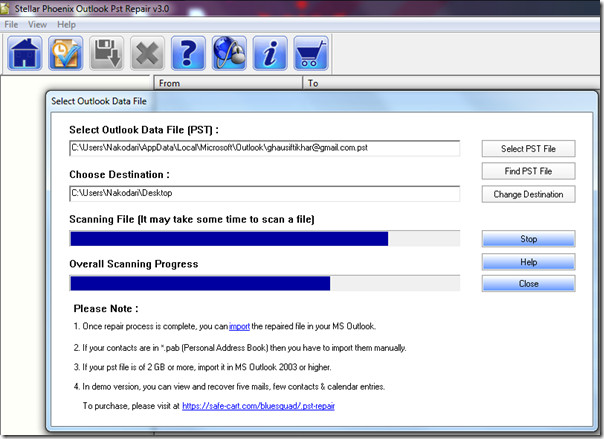Open the Help menu

[x=66, y=25]
